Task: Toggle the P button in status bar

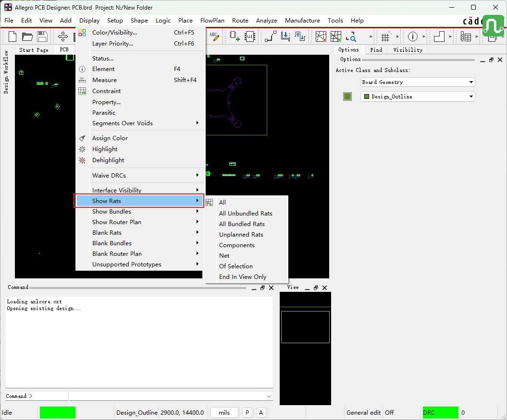Action: click(x=247, y=413)
